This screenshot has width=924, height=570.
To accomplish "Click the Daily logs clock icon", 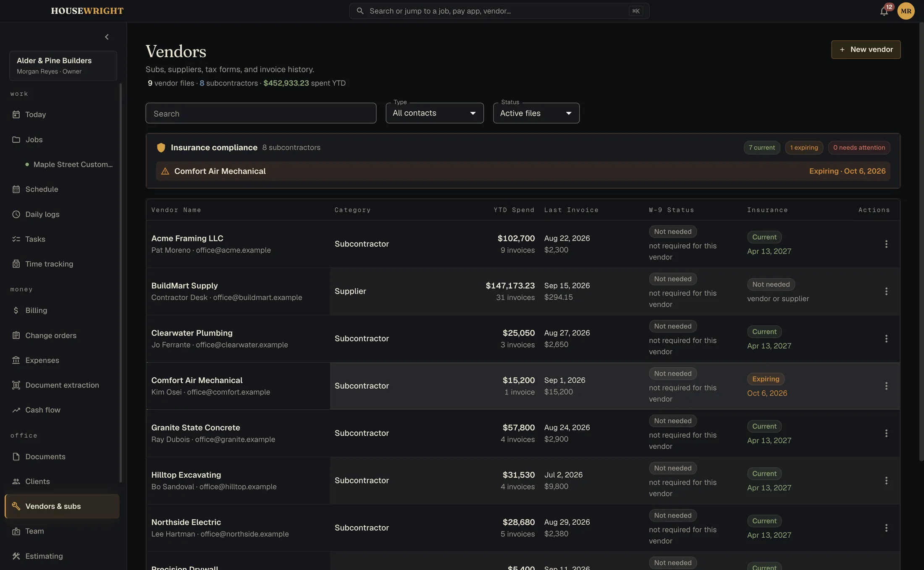I will (x=16, y=214).
